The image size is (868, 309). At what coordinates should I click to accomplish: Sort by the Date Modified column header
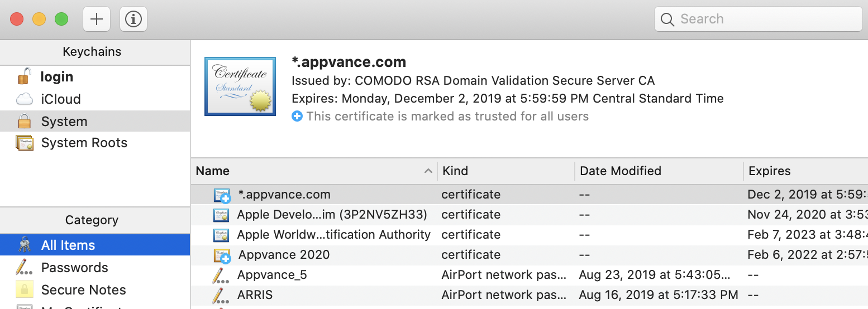[x=659, y=171]
